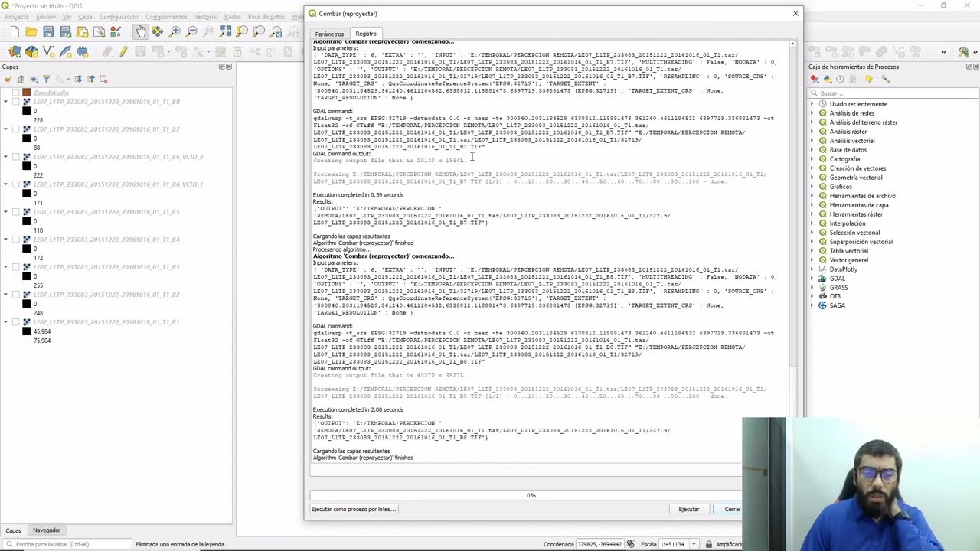Expand the Herramientas ráster group
The image size is (980, 551).
coord(813,214)
